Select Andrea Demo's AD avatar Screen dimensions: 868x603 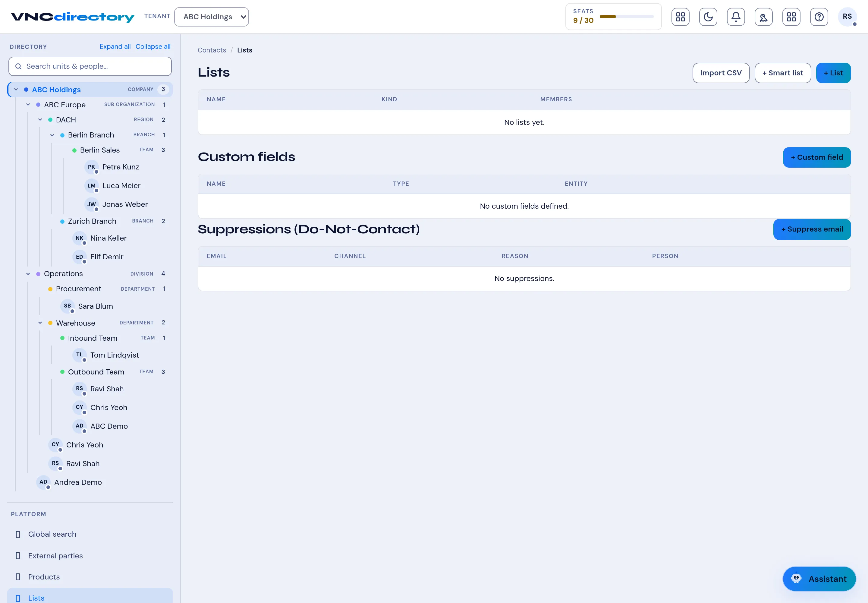43,482
